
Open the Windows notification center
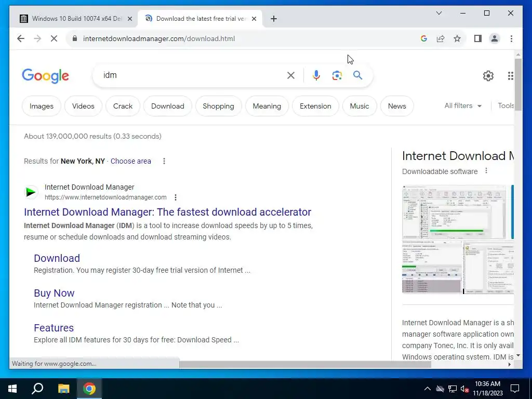coord(515,389)
